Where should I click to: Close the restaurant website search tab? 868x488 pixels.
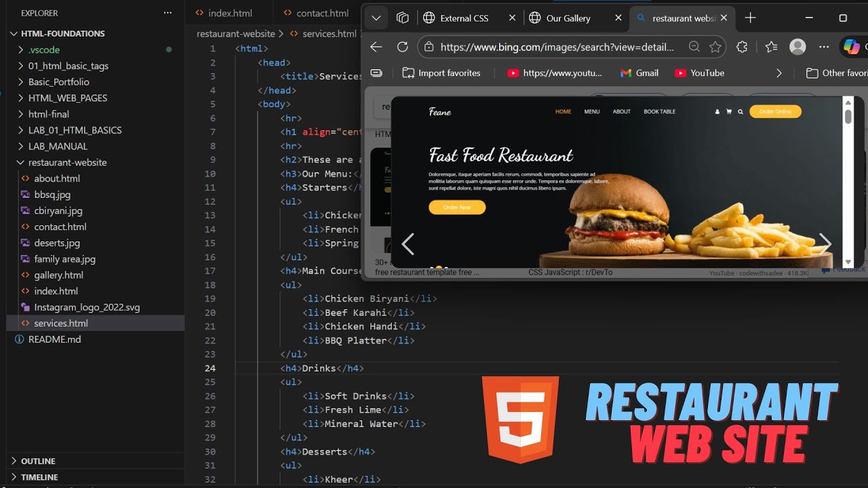point(724,18)
